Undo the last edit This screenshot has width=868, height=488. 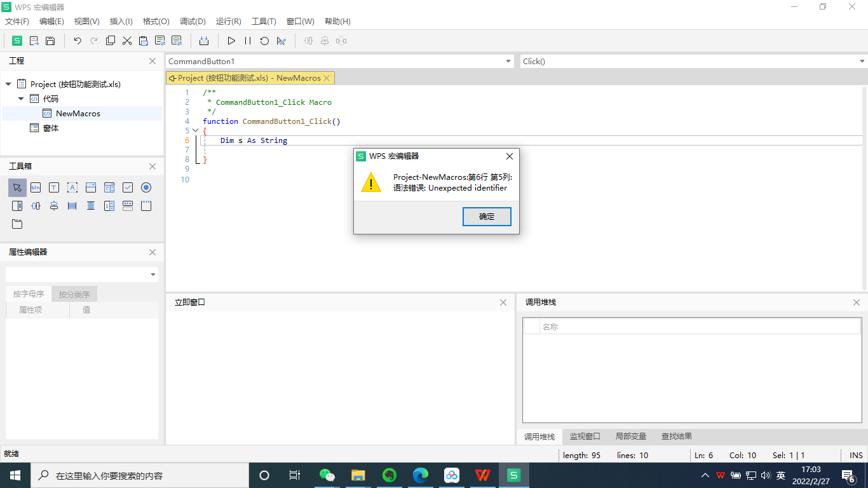coord(76,41)
